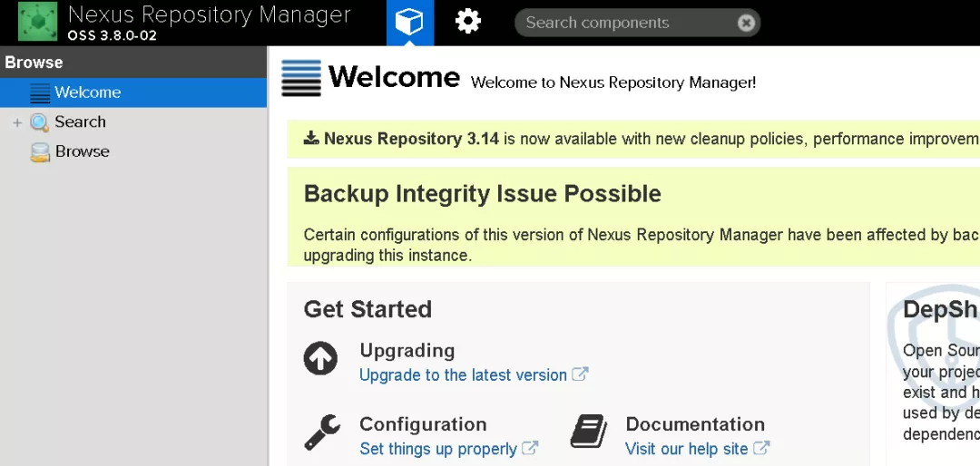The width and height of the screenshot is (980, 466).
Task: Open the Search item in the sidebar
Action: coord(80,121)
